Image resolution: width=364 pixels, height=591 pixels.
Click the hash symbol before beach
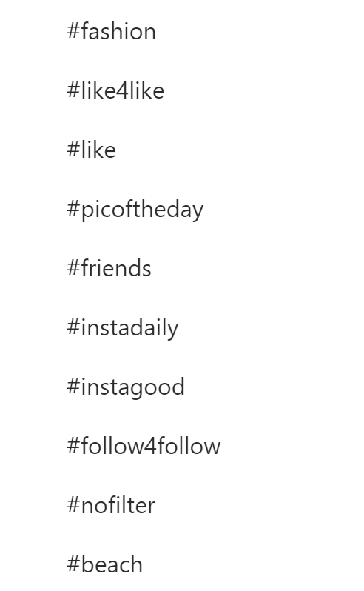pyautogui.click(x=73, y=564)
